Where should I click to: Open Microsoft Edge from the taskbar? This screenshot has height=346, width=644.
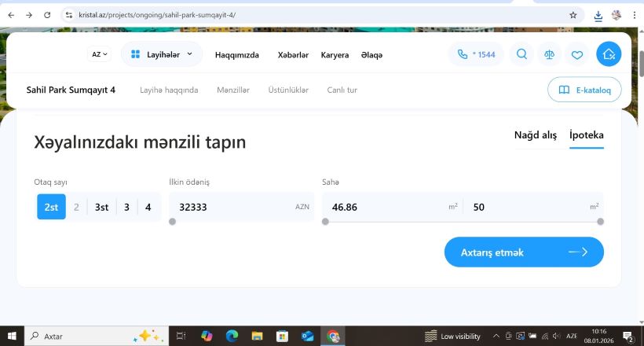(232, 336)
